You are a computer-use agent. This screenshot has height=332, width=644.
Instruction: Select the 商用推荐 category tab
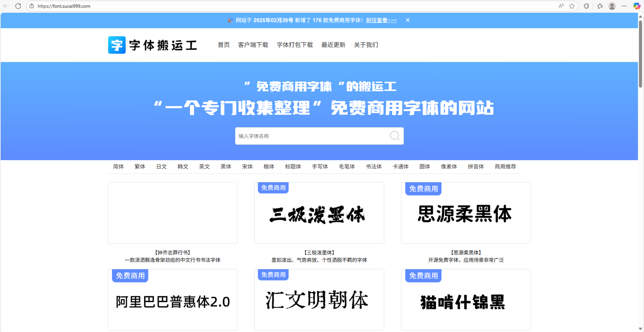pos(505,167)
